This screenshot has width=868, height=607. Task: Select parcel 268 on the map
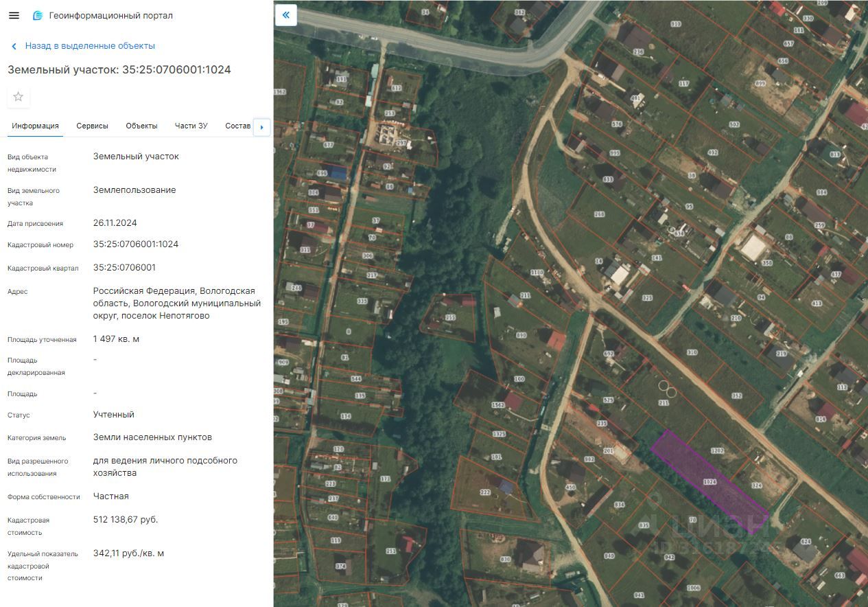599,214
